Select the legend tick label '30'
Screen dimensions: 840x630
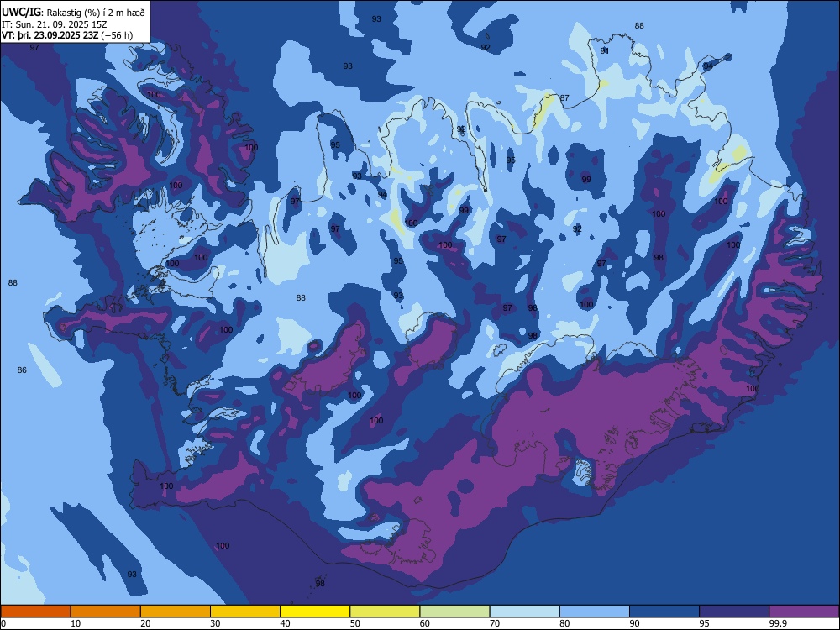click(x=215, y=623)
